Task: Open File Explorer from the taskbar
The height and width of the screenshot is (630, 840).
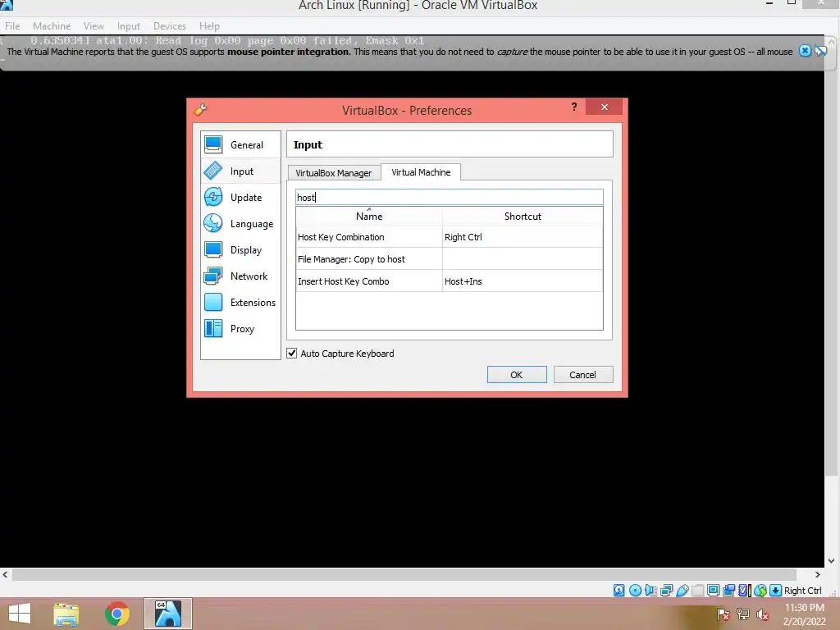Action: pos(66,614)
